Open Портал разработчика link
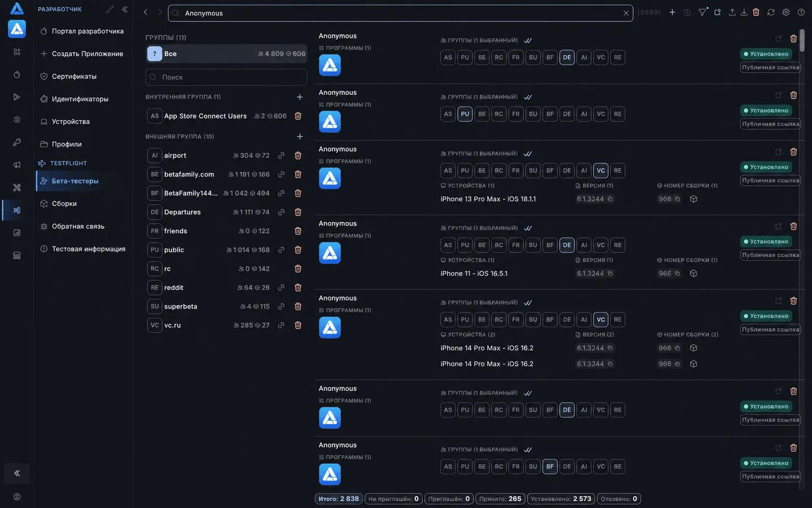This screenshot has height=508, width=812. pos(83,31)
